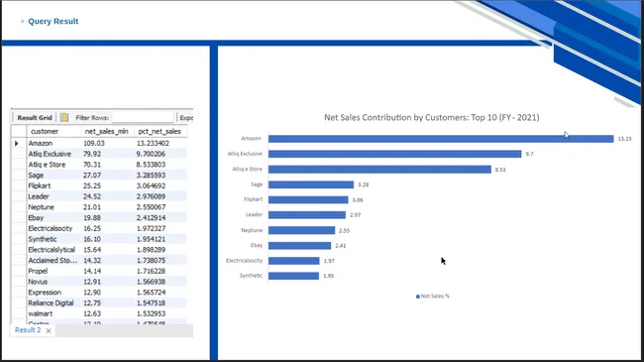This screenshot has height=362, width=644.
Task: Click the 13.23 data label on chart
Action: pos(624,139)
